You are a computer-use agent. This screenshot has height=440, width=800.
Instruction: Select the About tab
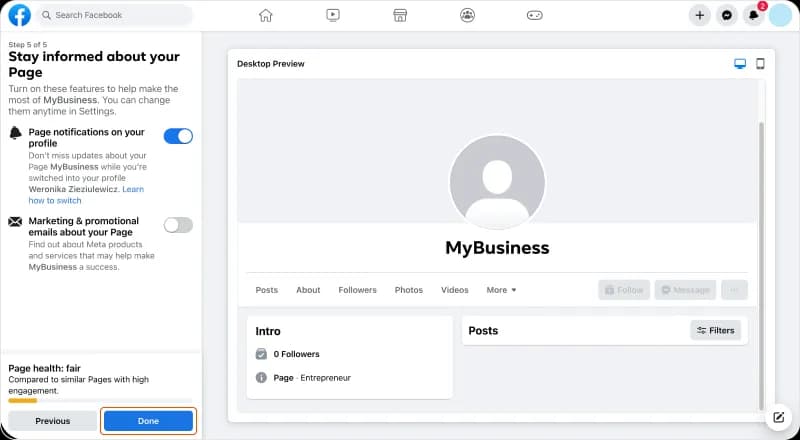click(308, 290)
